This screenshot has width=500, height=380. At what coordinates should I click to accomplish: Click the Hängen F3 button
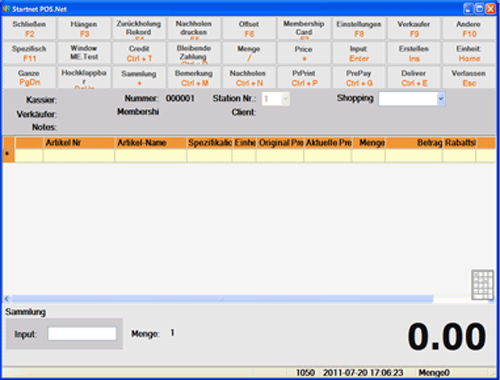[x=84, y=29]
